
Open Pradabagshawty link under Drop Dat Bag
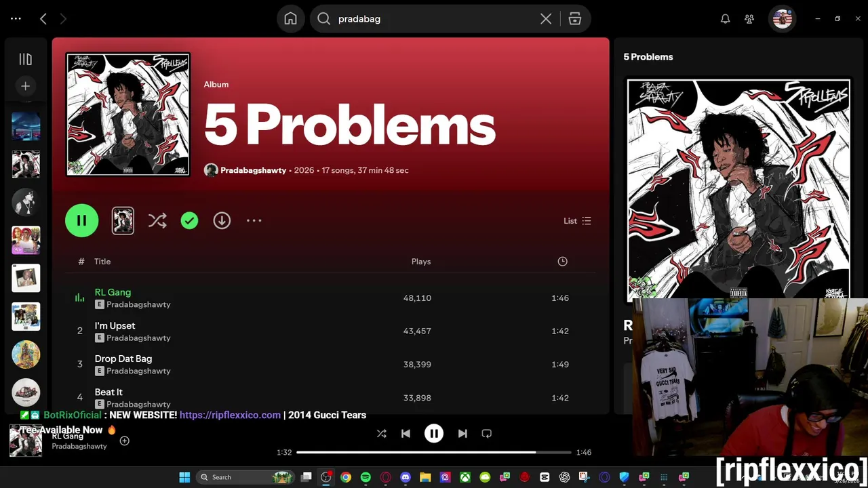(138, 371)
